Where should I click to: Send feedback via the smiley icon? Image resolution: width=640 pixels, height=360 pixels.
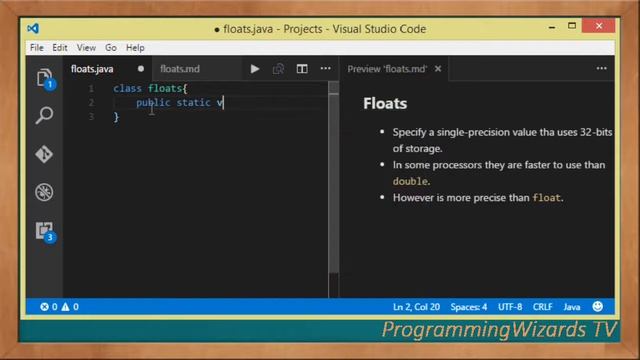(x=598, y=307)
